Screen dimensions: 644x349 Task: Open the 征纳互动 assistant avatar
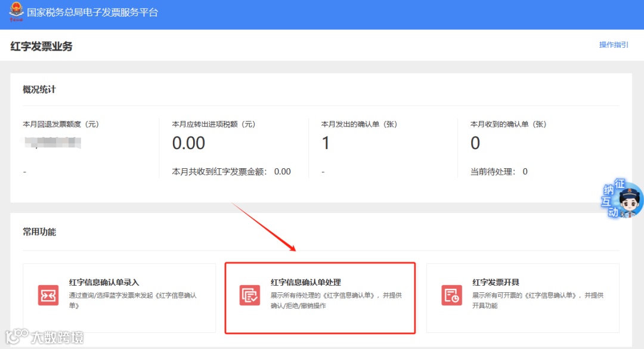[622, 198]
